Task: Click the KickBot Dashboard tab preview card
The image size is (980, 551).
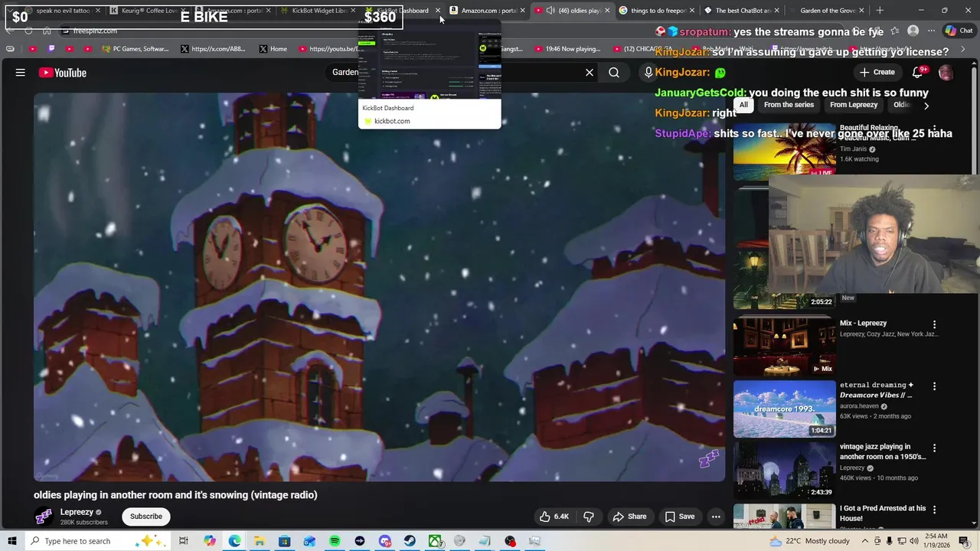Action: point(430,75)
